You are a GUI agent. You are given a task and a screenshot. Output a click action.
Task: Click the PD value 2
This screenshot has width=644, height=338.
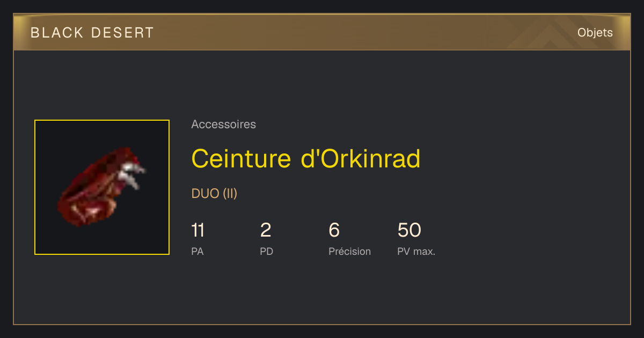click(266, 230)
